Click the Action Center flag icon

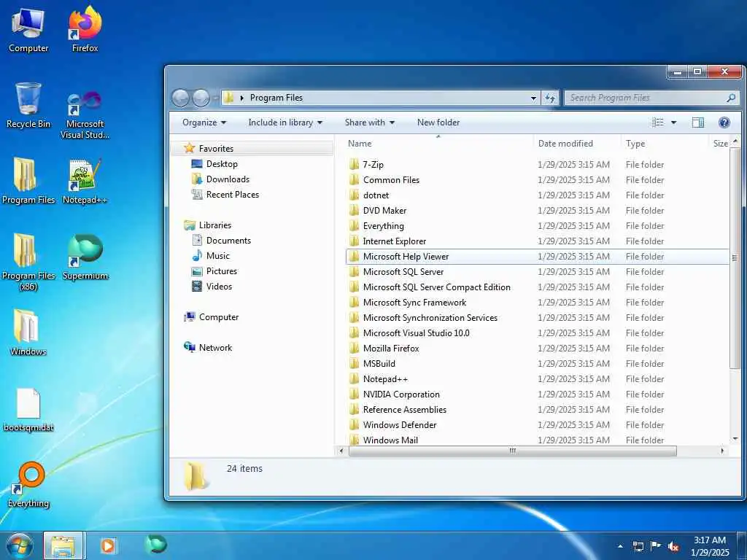tap(656, 546)
